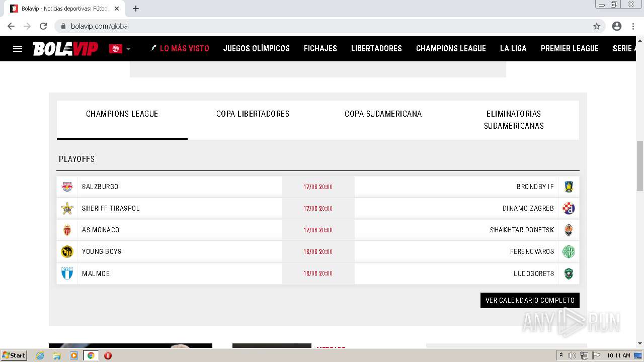644x362 pixels.
Task: Click the Sheriff Tiraspol team crest
Action: click(x=67, y=208)
